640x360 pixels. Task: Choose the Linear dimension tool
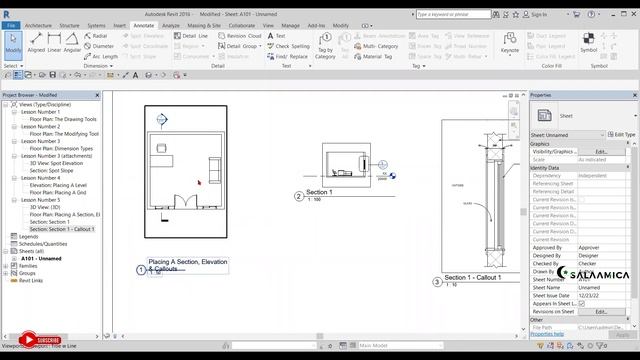[54, 43]
